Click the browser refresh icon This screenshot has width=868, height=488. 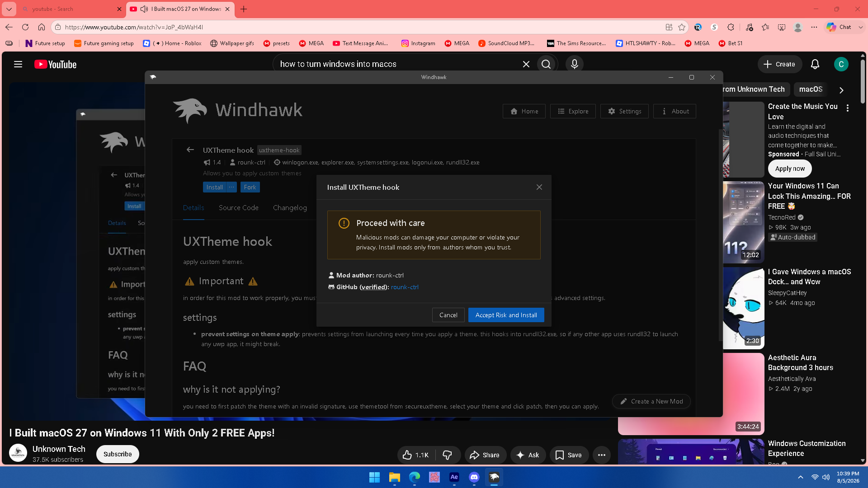(x=25, y=27)
